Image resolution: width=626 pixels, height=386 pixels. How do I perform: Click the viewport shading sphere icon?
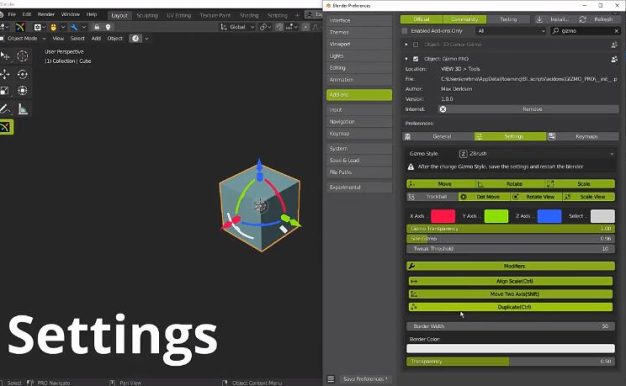[x=136, y=38]
